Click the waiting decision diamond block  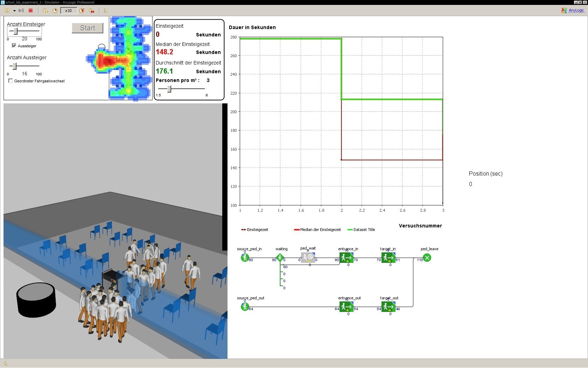coord(280,258)
